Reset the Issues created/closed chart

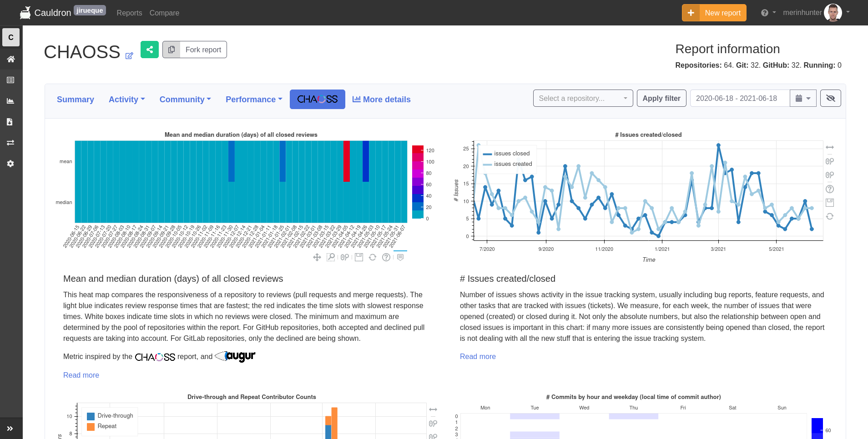pos(830,216)
